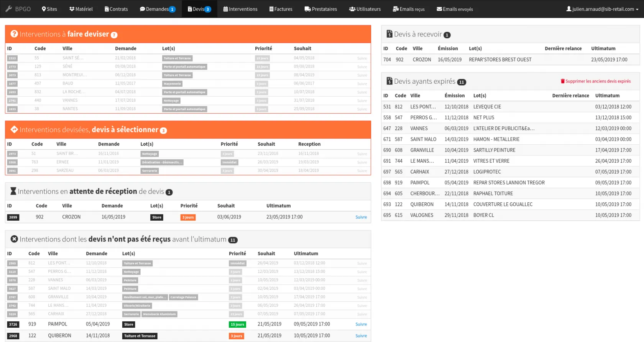644x342 pixels.
Task: Open Demandes with notification badge
Action: coord(158,9)
